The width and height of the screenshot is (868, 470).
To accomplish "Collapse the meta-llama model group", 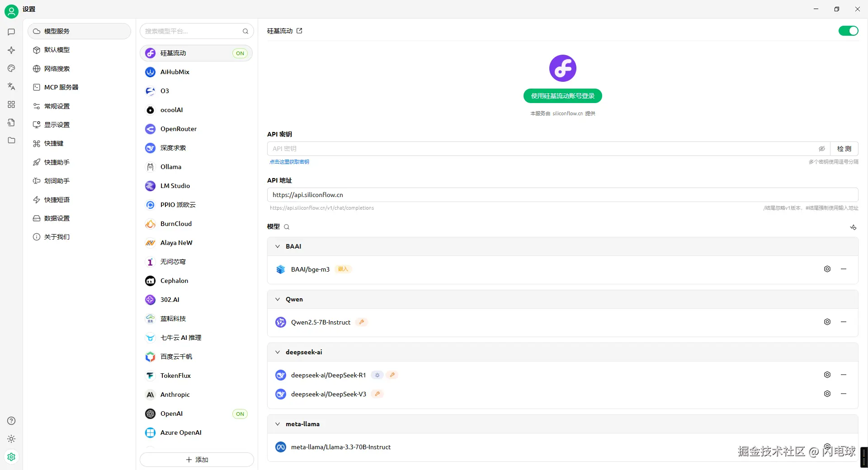I will point(278,424).
